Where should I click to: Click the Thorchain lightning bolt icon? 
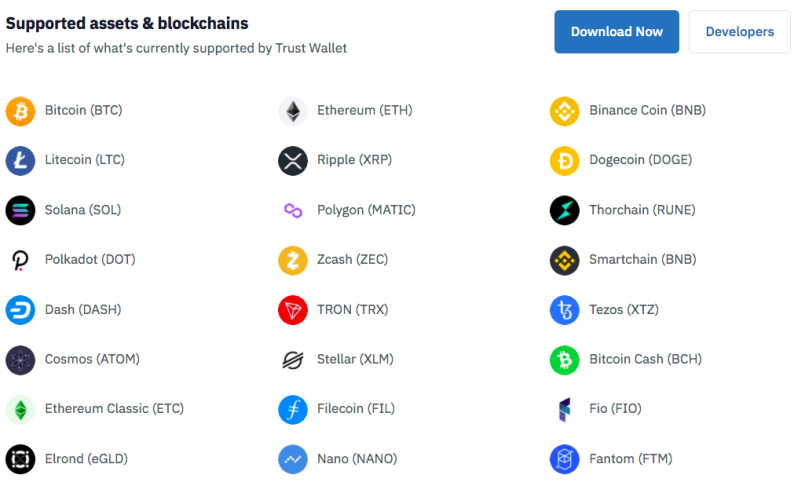565,210
